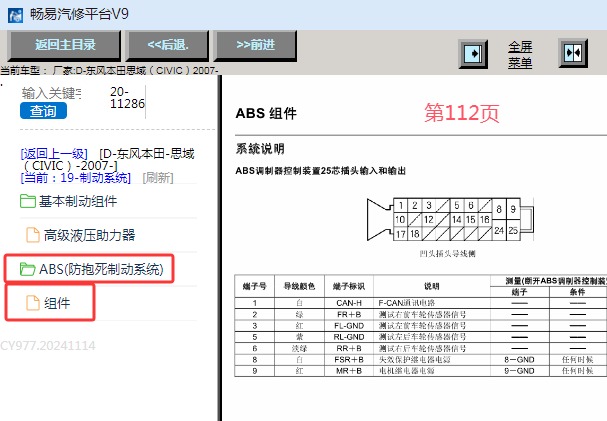
Task: Click the FSR+B terminal label cell
Action: pos(349,359)
